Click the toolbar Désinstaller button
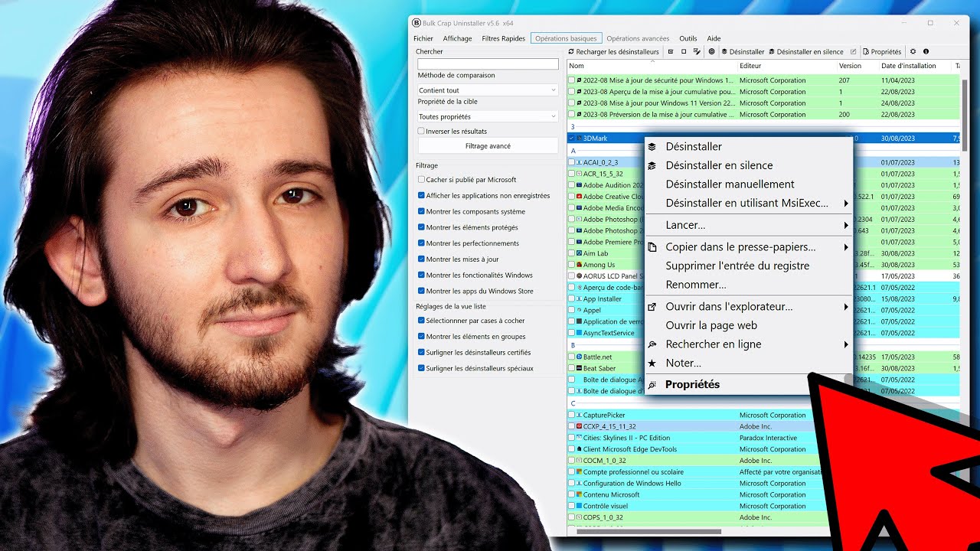Screen dimensions: 980x551 [x=743, y=51]
